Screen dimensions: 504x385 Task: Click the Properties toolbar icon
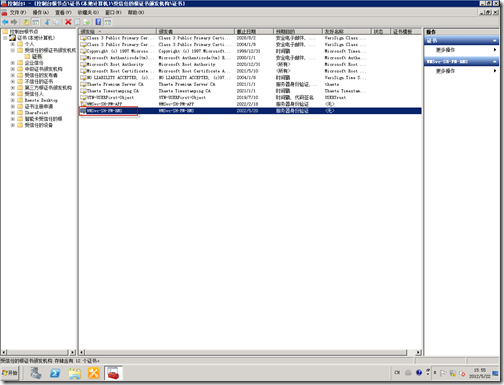coord(77,22)
